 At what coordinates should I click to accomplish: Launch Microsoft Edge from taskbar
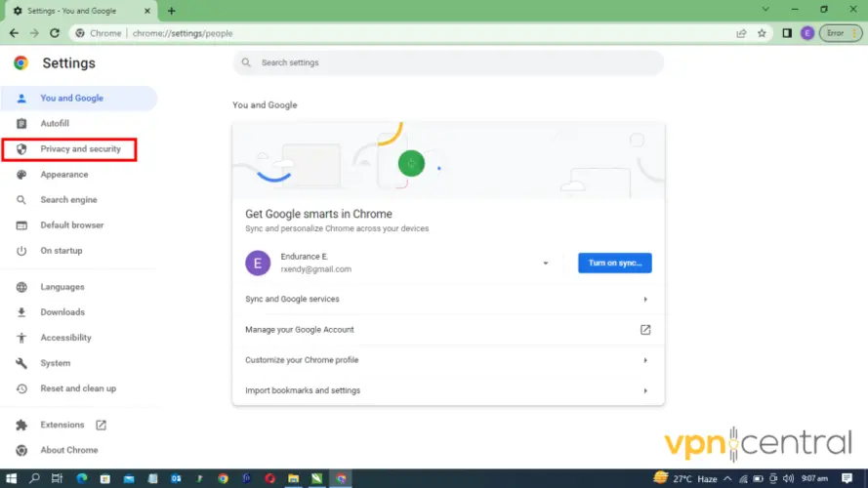[82, 478]
